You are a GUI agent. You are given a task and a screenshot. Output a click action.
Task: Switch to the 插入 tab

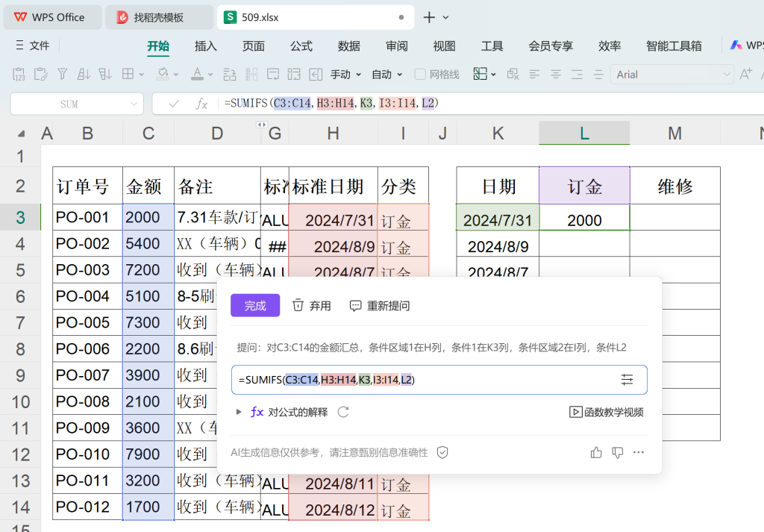click(x=206, y=46)
